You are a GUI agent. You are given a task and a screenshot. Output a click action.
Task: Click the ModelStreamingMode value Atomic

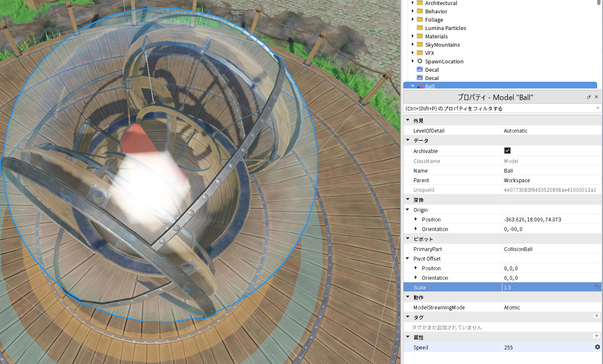(x=512, y=307)
